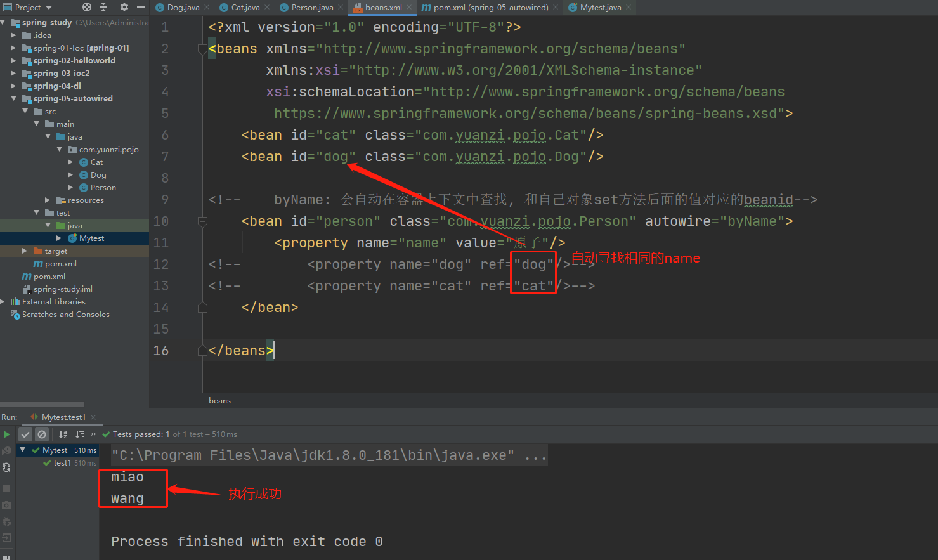The height and width of the screenshot is (560, 938).
Task: Sort tests by duration icon
Action: [x=79, y=434]
